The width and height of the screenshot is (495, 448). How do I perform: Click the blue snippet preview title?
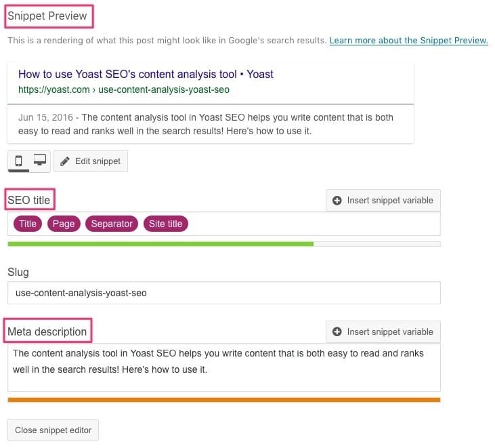coord(146,75)
